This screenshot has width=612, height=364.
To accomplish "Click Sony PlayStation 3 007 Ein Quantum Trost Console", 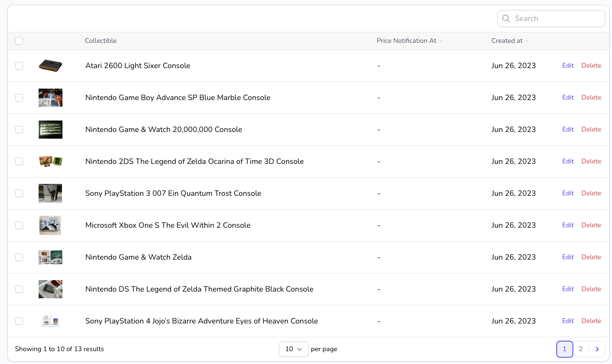I will tap(173, 193).
